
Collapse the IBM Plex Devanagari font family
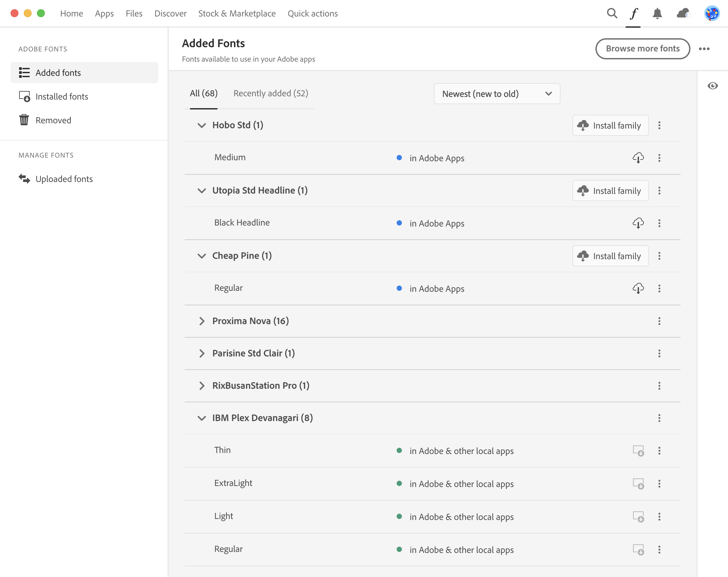201,418
